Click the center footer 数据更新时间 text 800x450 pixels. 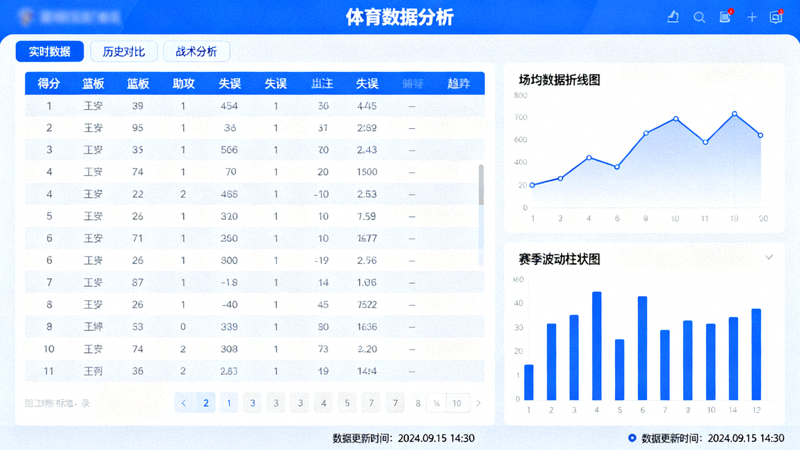point(404,438)
